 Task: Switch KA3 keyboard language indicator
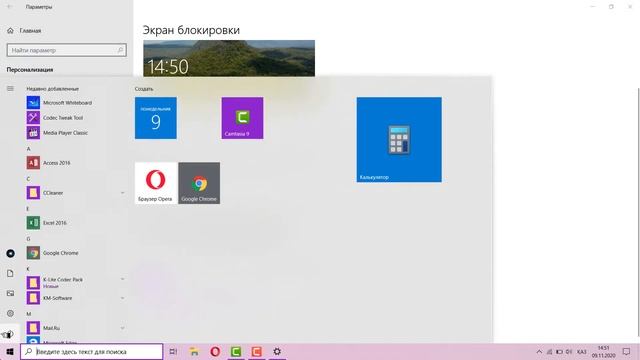582,352
